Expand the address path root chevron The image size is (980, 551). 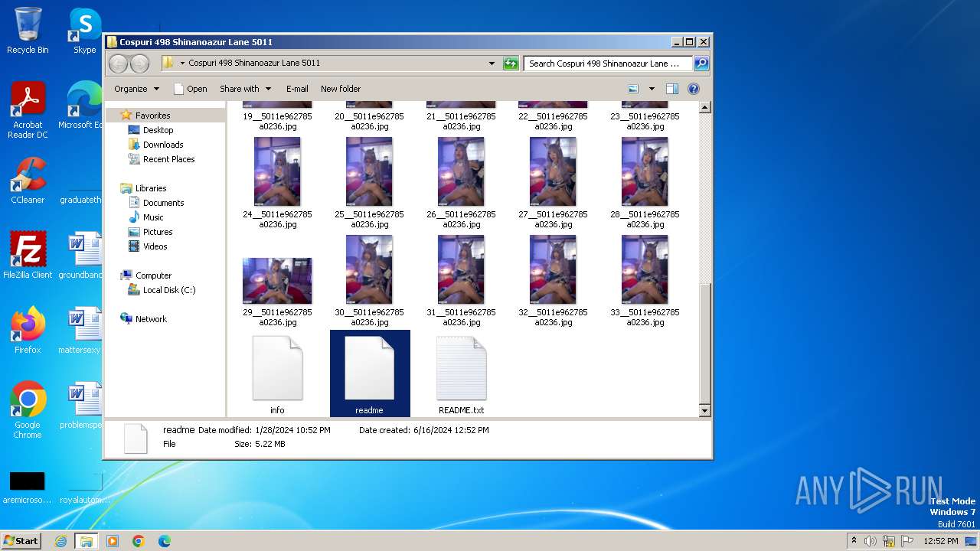(182, 64)
